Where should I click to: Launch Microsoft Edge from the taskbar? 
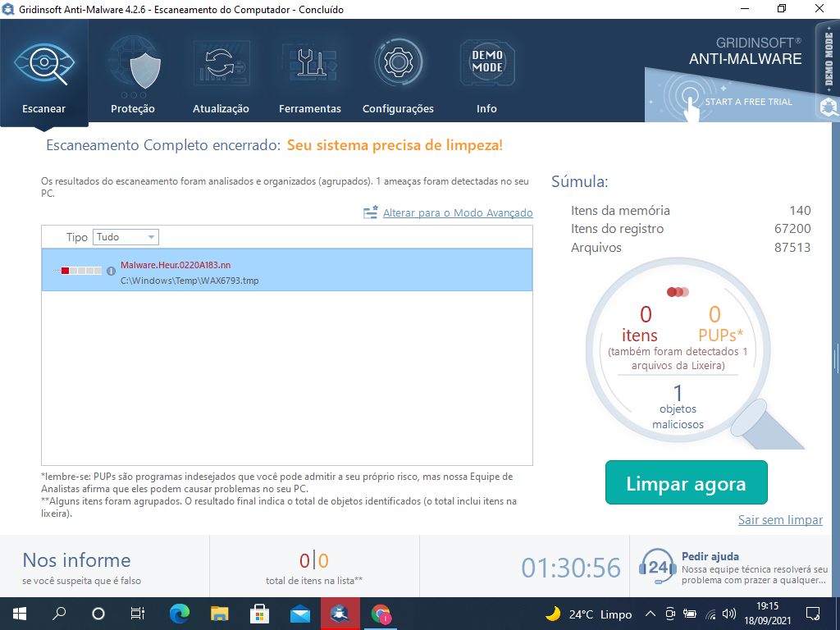180,614
